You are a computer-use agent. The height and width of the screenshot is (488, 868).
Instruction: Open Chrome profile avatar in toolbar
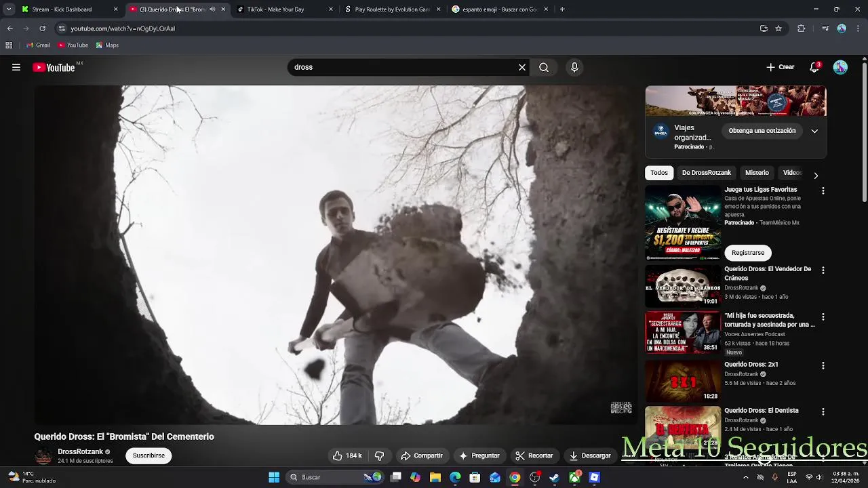point(842,28)
